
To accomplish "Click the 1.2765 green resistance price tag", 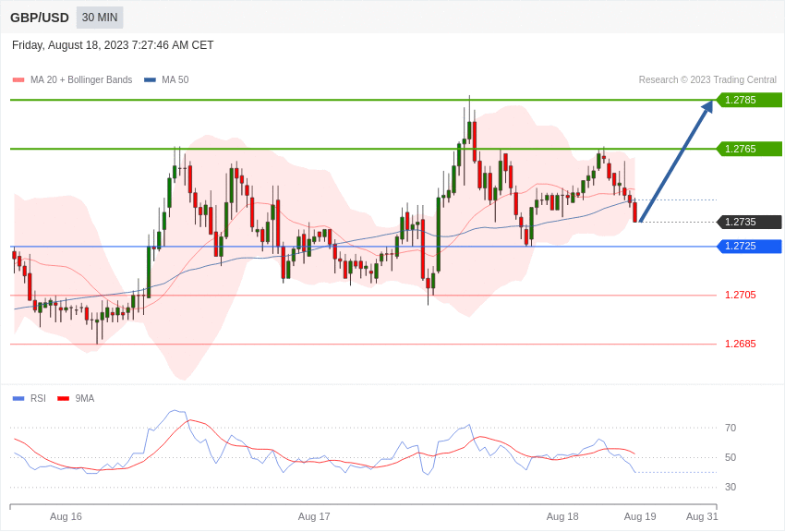I will pyautogui.click(x=750, y=149).
